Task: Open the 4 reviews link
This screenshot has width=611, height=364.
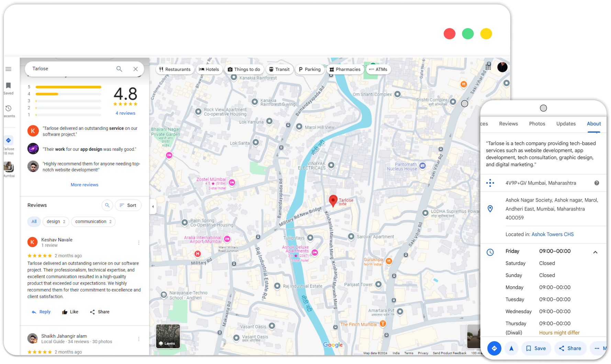Action: pos(125,113)
